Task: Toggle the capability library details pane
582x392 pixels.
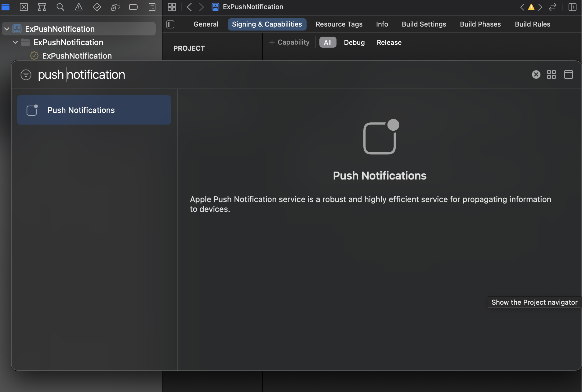Action: (569, 74)
